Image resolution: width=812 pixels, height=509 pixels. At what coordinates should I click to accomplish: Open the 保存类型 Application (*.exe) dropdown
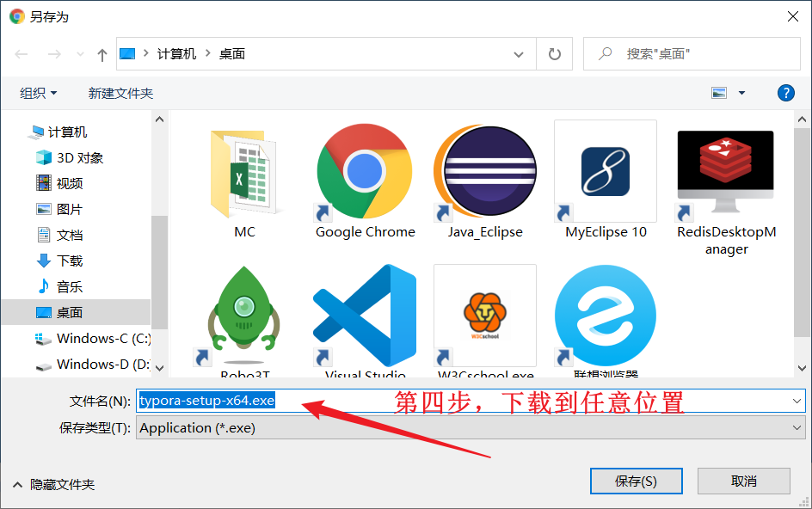(471, 428)
